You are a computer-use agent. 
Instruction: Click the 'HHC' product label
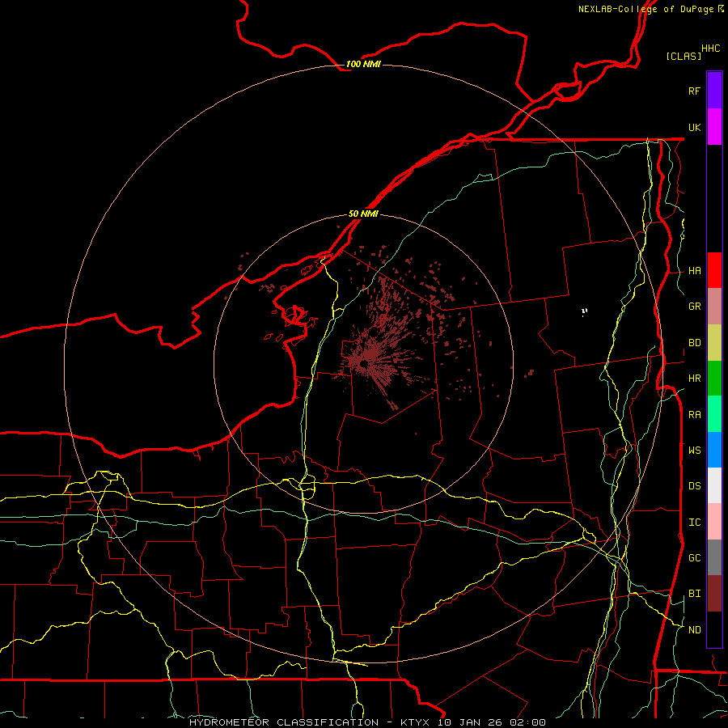(710, 49)
